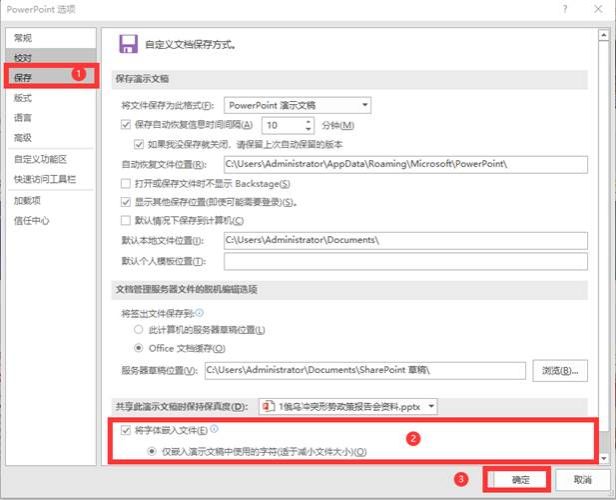Image resolution: width=616 pixels, height=500 pixels.
Task: Expand the presentation file name dropdown
Action: click(x=429, y=406)
